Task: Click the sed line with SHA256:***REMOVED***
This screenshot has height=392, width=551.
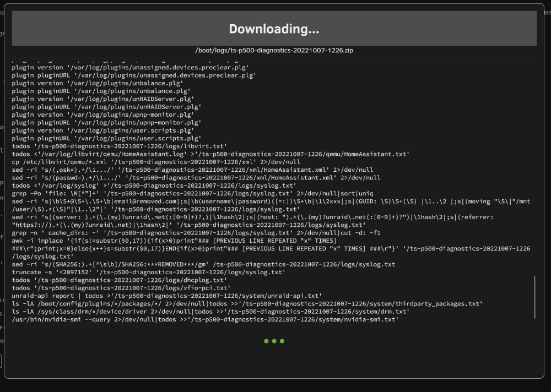Action: [x=203, y=264]
